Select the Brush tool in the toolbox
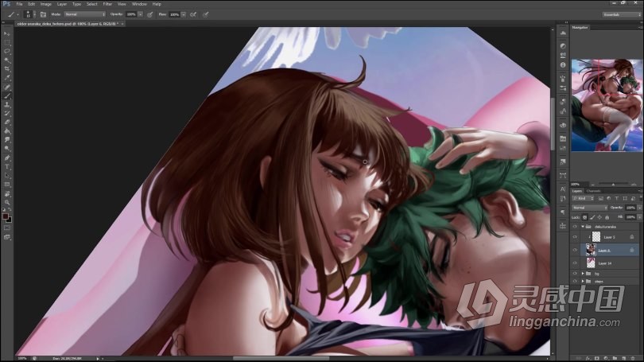The image size is (644, 362). [7, 95]
